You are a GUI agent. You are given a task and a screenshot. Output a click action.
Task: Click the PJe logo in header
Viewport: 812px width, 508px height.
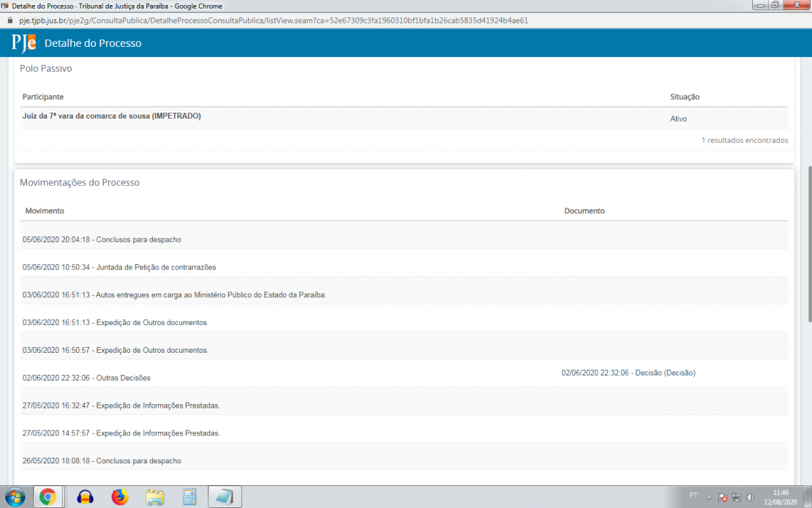(23, 43)
